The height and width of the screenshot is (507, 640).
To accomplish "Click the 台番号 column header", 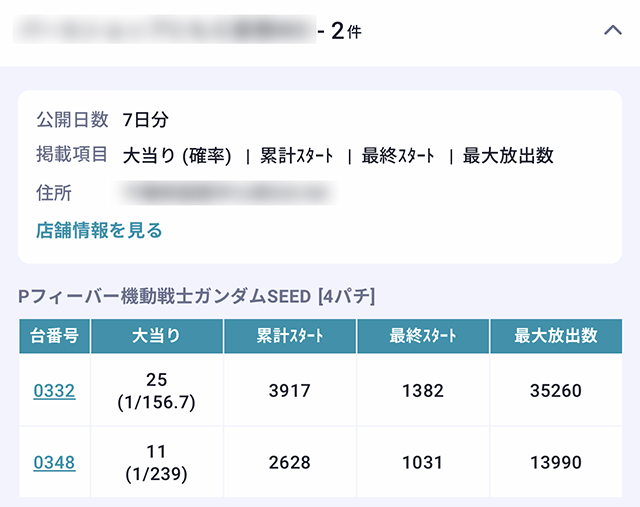I will 54,336.
